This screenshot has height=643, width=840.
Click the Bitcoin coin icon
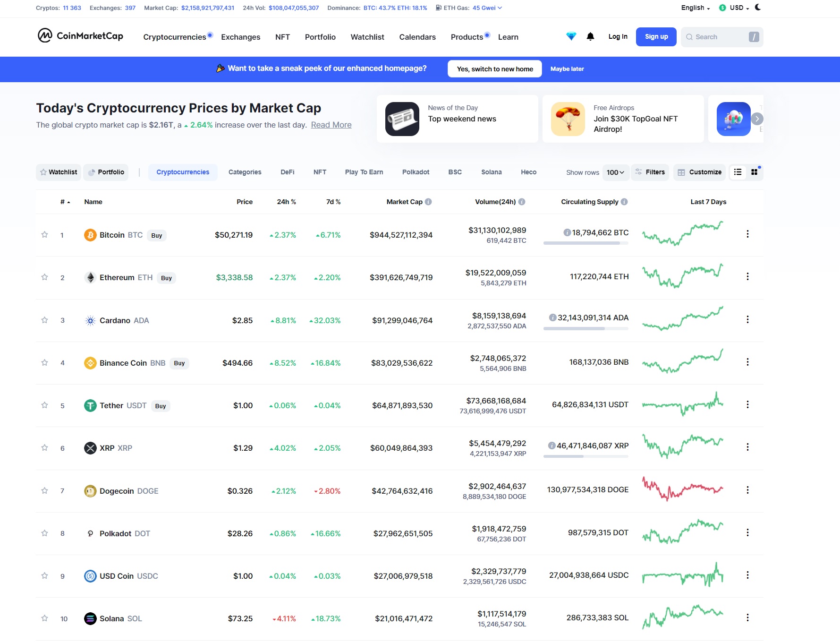(90, 235)
